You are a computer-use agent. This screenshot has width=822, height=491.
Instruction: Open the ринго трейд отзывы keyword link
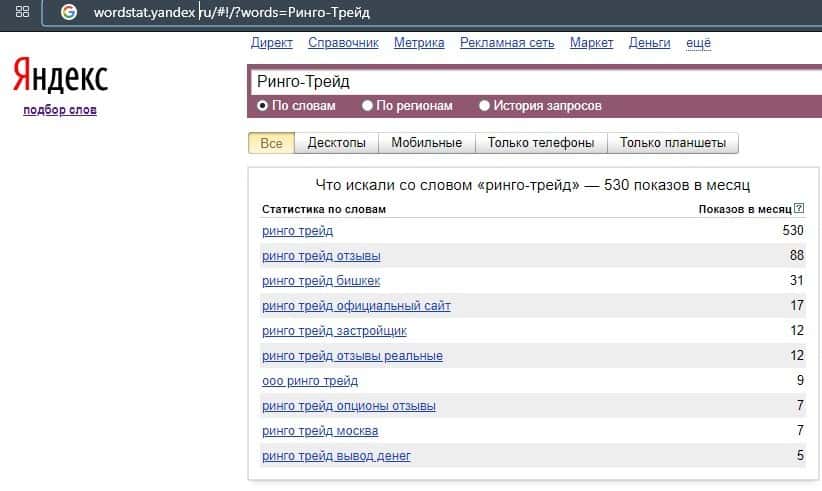coord(321,256)
